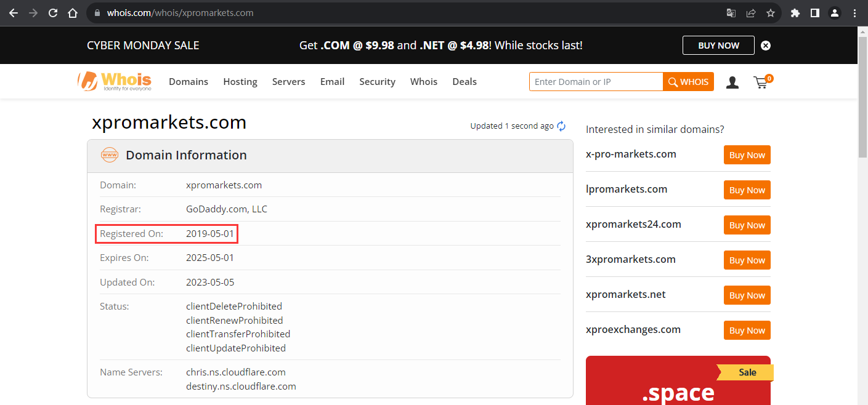Viewport: 868px width, 405px height.
Task: Go back with the browser back arrow
Action: [14, 13]
